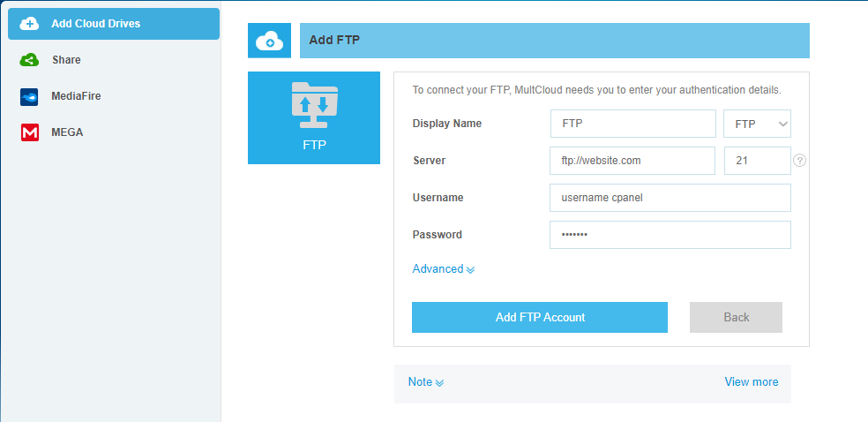Select Share in the left sidebar

[66, 60]
